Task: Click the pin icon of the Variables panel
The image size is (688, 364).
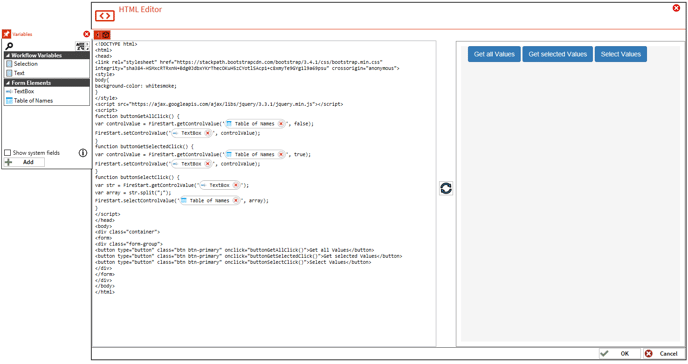Action: [6, 34]
